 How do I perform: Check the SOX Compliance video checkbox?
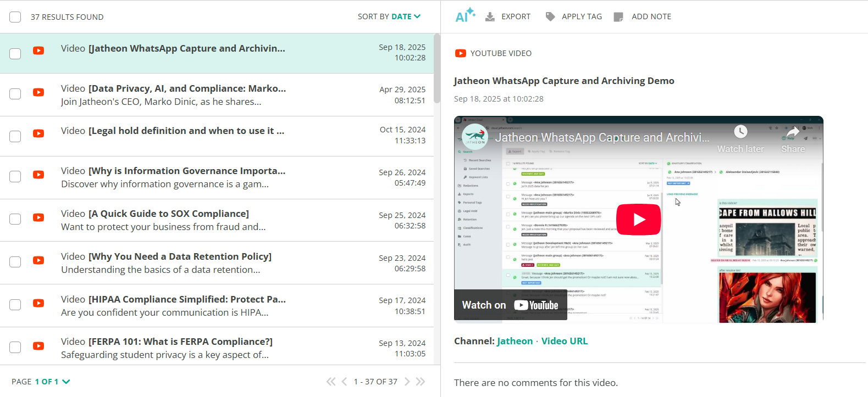point(15,219)
